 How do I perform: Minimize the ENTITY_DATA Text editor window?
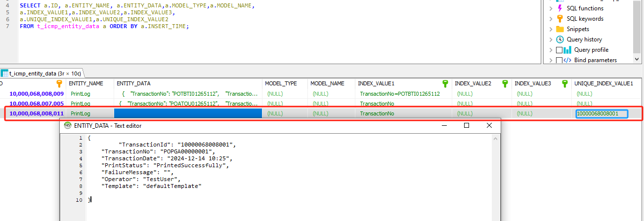(443, 125)
